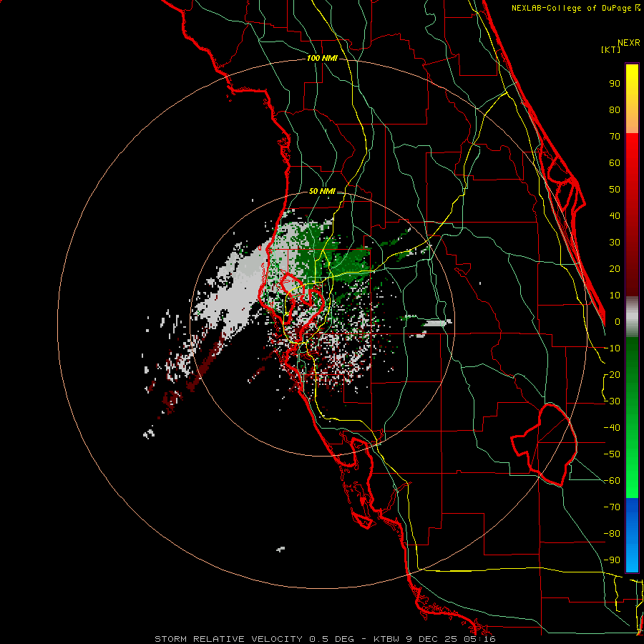This screenshot has height=644, width=644.
Task: Click the -40 value on velocity scale
Action: [x=612, y=428]
